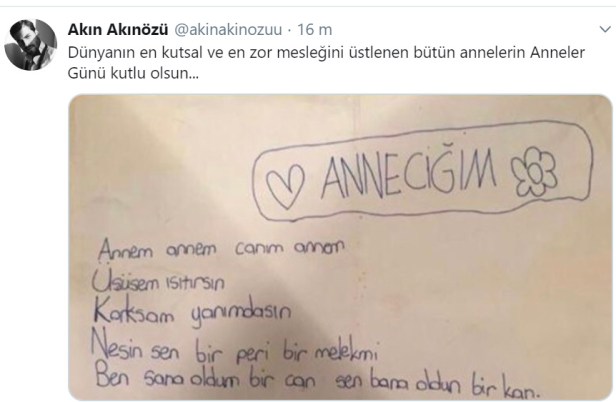Click the word 'melekmi' in the photo
The image size is (616, 402).
point(346,352)
